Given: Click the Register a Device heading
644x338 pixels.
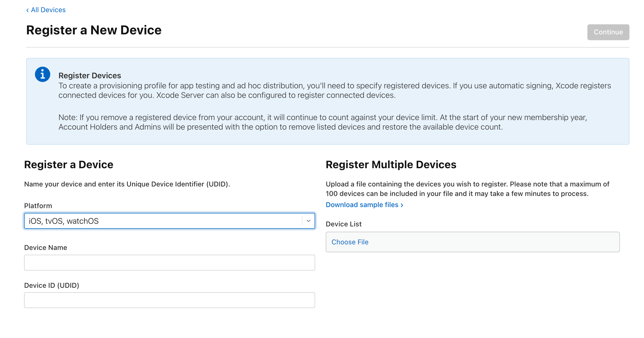Looking at the screenshot, I should tap(69, 165).
